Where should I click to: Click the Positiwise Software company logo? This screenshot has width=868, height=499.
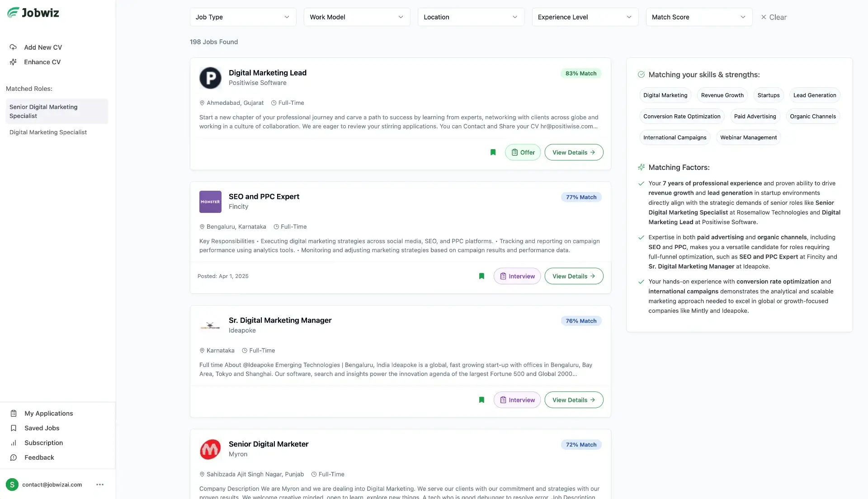(210, 78)
